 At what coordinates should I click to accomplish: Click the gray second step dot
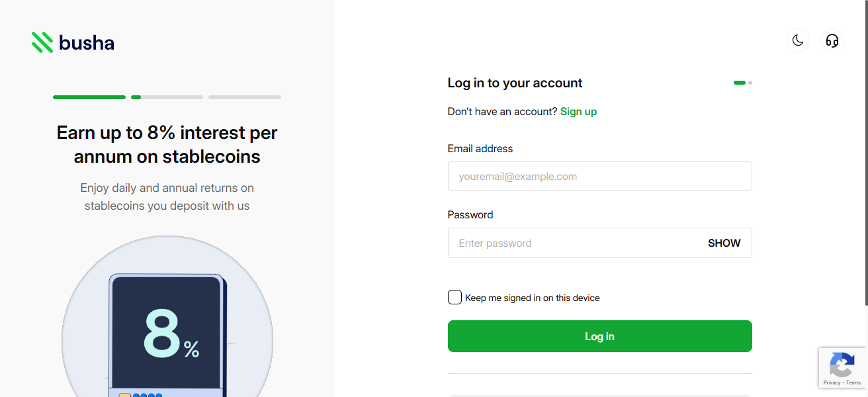tap(750, 83)
